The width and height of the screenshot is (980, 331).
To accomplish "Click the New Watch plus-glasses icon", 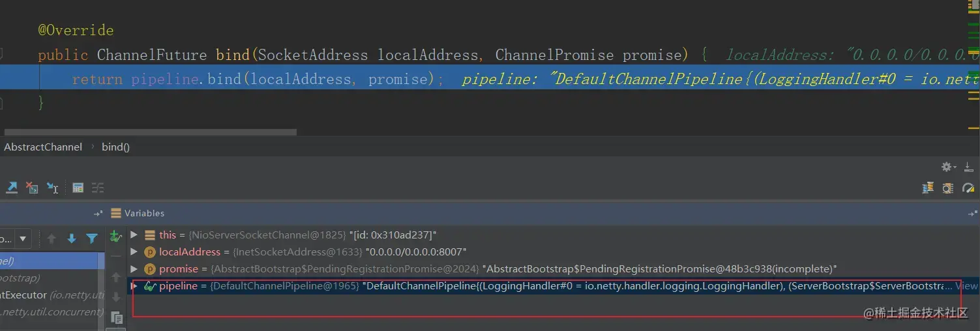I will (116, 237).
